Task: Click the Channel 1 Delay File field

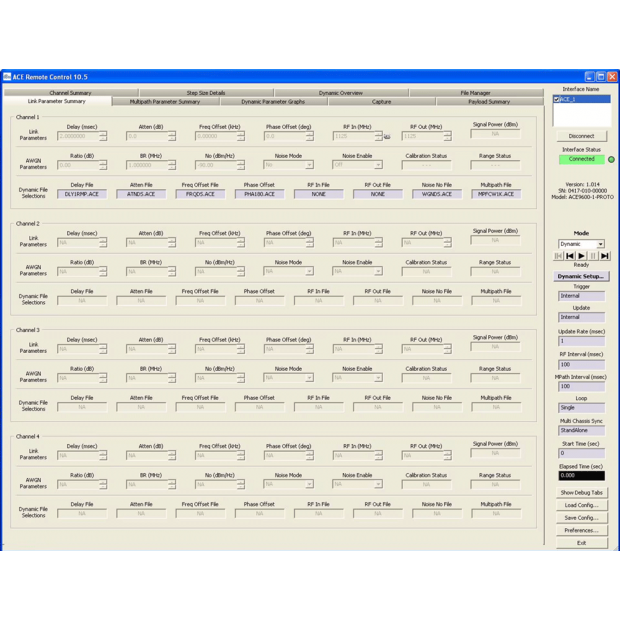Action: point(82,194)
